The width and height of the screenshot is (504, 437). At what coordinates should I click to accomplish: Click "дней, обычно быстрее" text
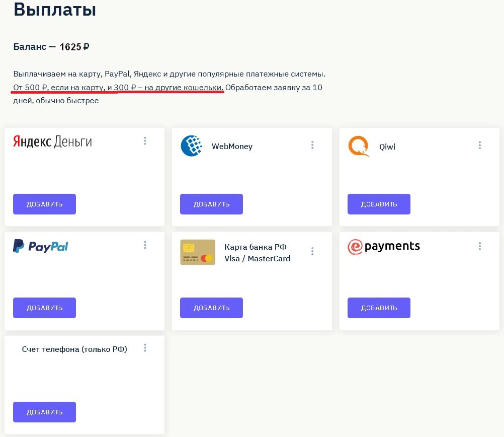pyautogui.click(x=56, y=101)
